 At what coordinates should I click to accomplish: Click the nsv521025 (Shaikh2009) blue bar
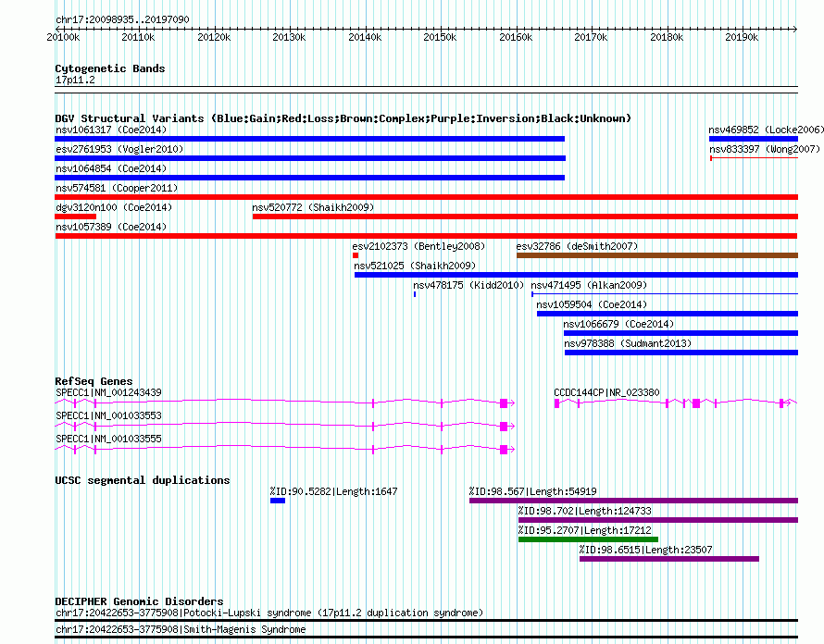tap(577, 275)
